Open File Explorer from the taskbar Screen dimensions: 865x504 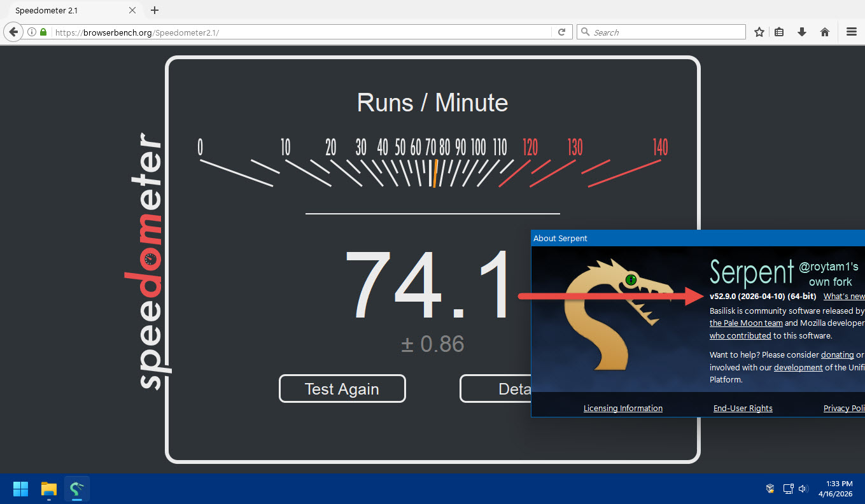(x=49, y=489)
